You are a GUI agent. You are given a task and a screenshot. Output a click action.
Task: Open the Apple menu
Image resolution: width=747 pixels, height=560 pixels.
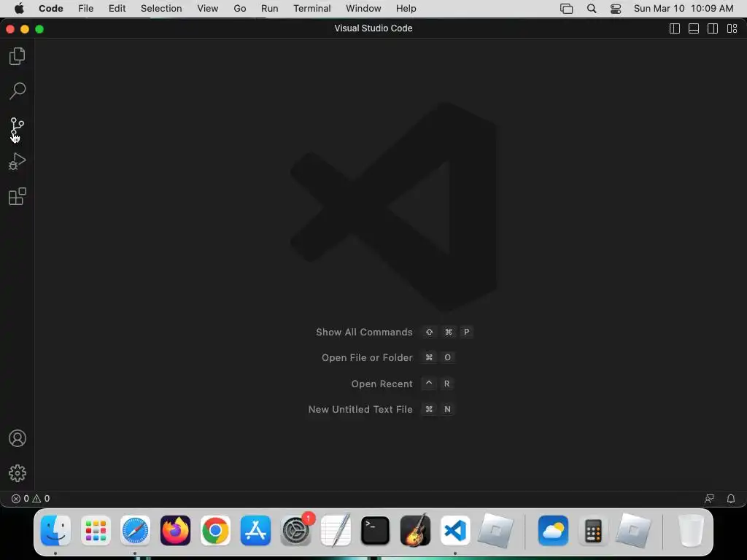[19, 9]
